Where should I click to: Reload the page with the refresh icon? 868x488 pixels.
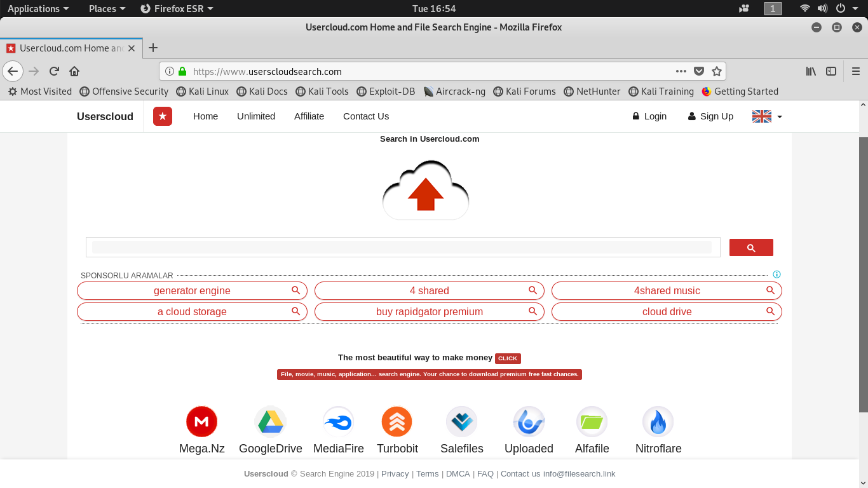tap(55, 71)
